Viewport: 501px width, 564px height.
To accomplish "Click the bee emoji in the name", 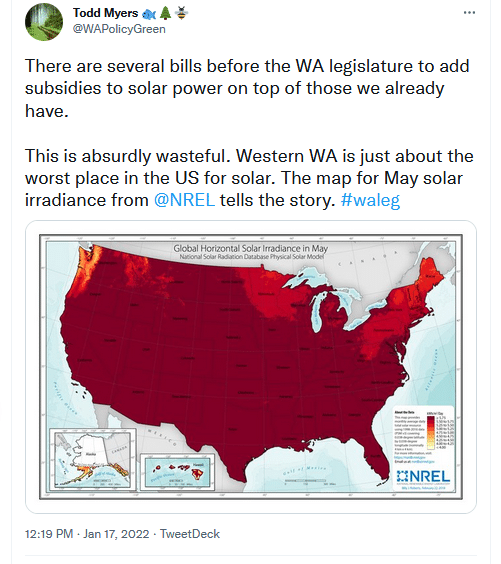I will [x=181, y=13].
